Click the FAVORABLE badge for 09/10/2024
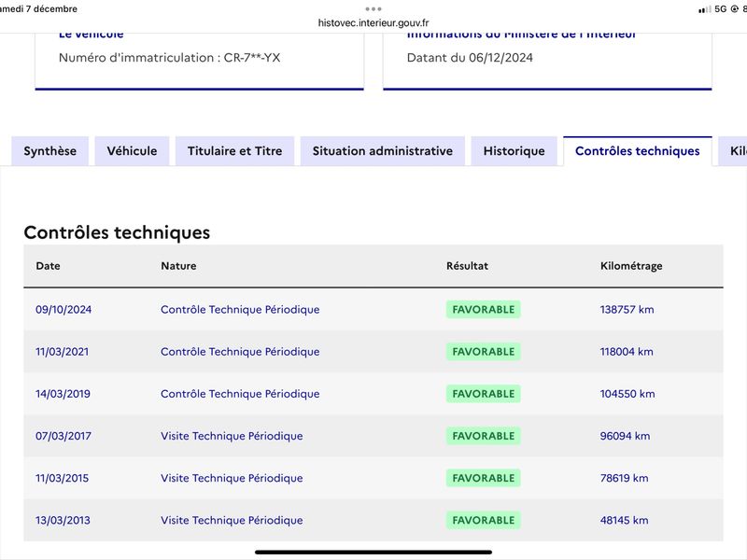 pos(484,310)
